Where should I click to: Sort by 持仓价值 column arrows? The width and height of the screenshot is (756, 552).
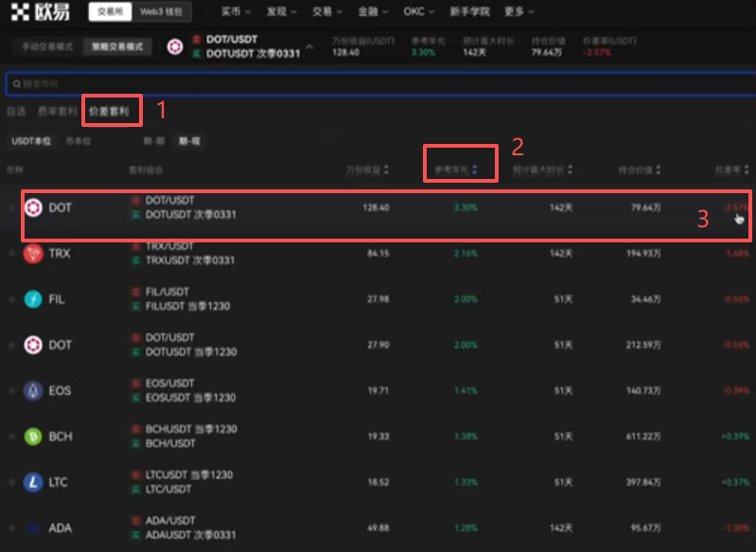[659, 169]
